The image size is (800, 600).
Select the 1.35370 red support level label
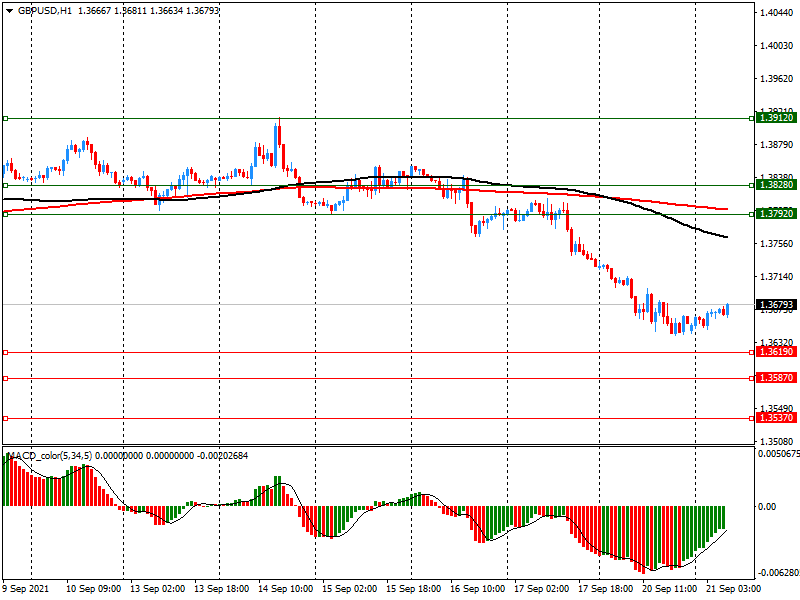coord(776,418)
